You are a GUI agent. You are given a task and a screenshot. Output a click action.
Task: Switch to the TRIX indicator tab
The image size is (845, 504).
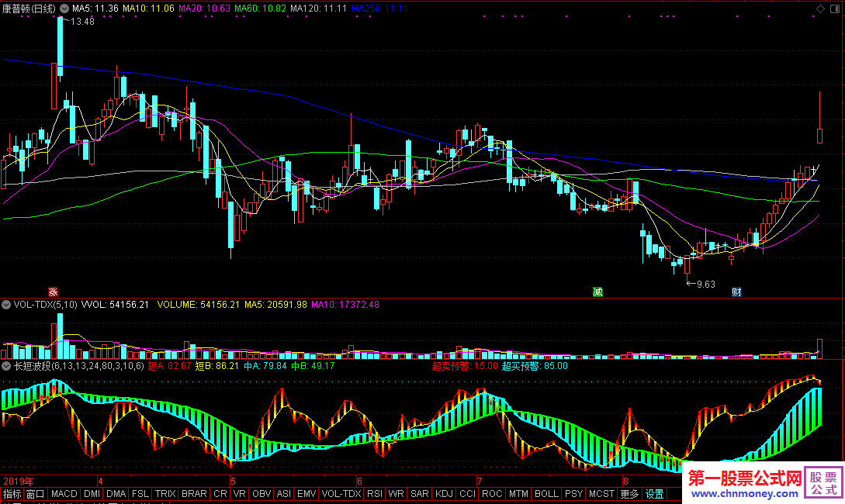click(x=165, y=494)
